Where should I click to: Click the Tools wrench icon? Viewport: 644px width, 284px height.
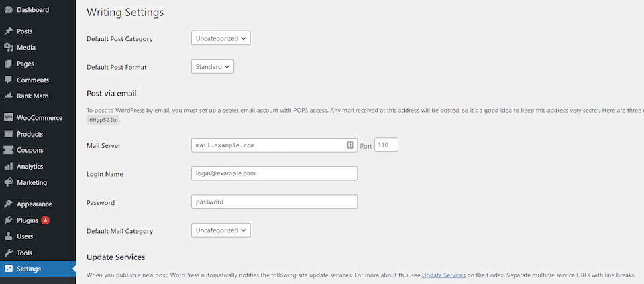[x=8, y=253]
